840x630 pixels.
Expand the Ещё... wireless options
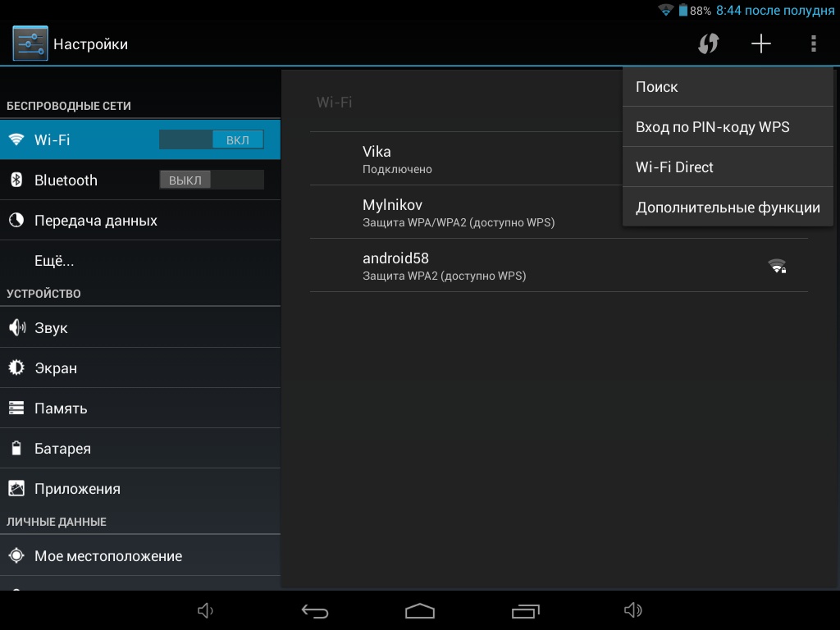[x=54, y=261]
